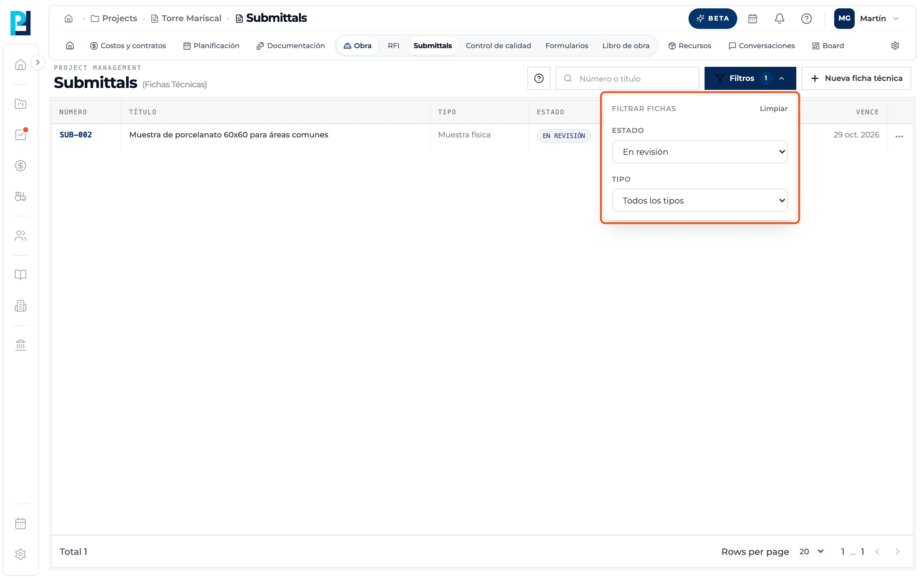Switch to Formularios tab
The image size is (924, 578).
(x=567, y=46)
